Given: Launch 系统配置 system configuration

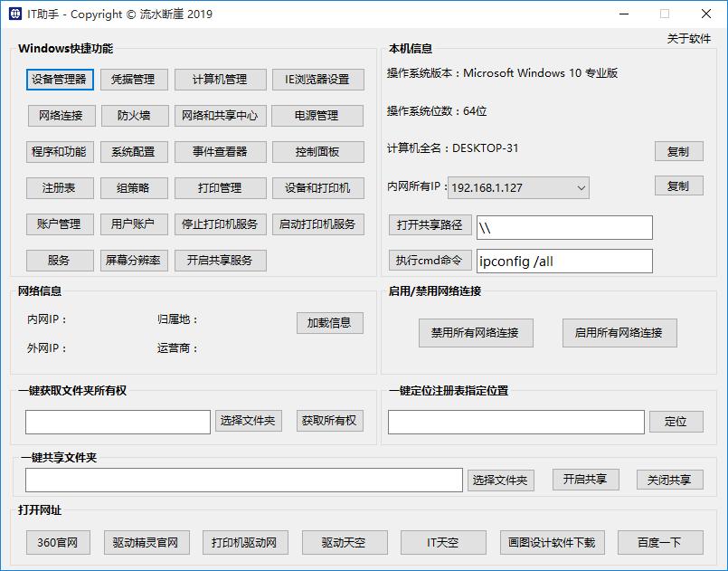Looking at the screenshot, I should coord(134,152).
